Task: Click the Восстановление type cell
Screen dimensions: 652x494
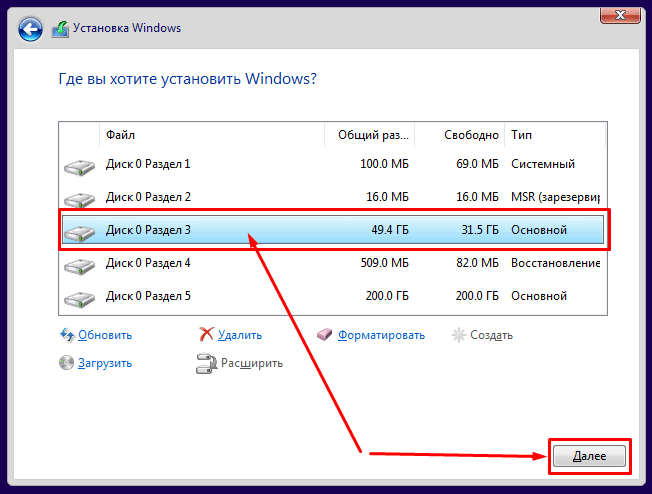Action: [555, 263]
